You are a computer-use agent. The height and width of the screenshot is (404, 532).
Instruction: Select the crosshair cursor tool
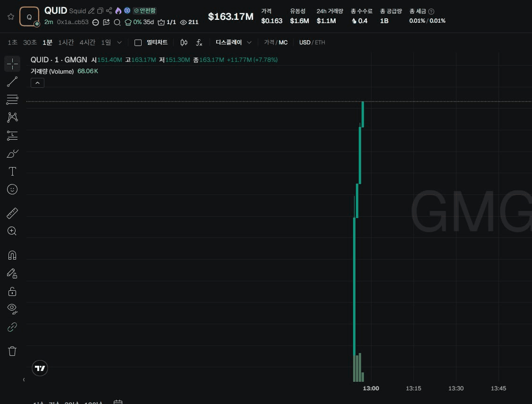click(x=12, y=64)
